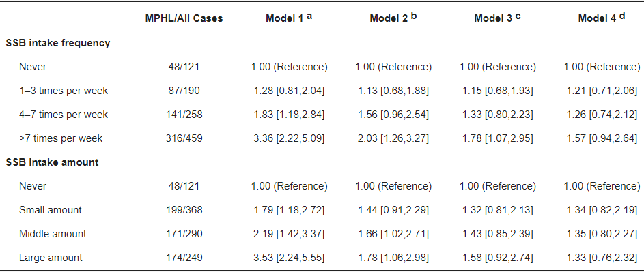Click the Model 3 column header
The height and width of the screenshot is (272, 644).
coord(498,18)
